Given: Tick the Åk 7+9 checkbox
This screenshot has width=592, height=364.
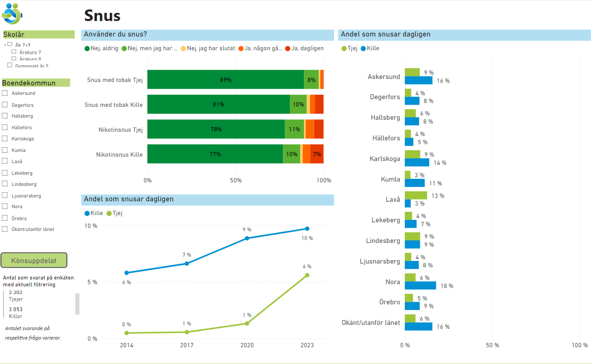Looking at the screenshot, I should pyautogui.click(x=10, y=44).
